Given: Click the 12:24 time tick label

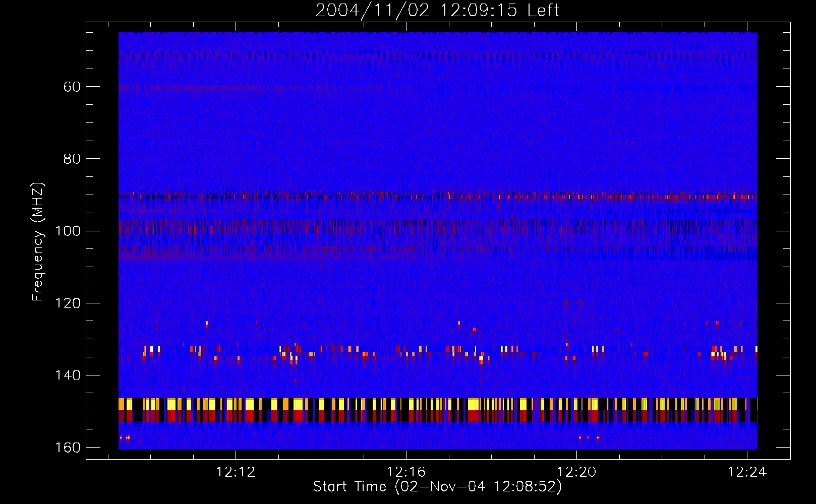Looking at the screenshot, I should click(x=747, y=472).
